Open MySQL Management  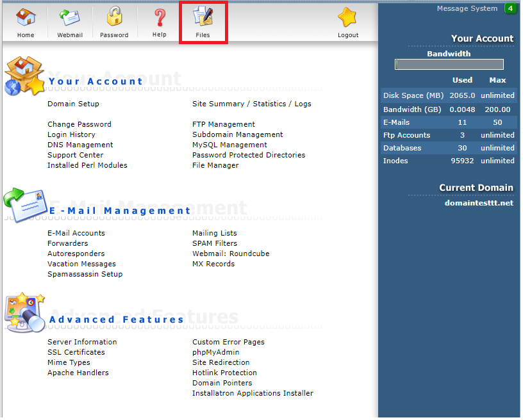coord(230,145)
